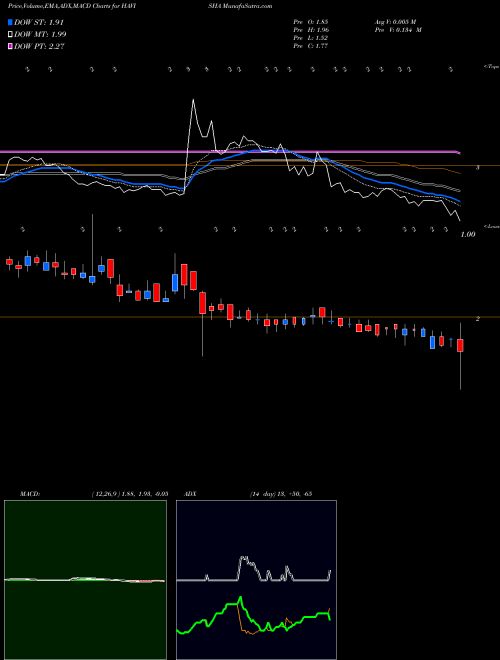Open the MACD indicator chart panel
This screenshot has width=500, height=660.
pyautogui.click(x=85, y=580)
